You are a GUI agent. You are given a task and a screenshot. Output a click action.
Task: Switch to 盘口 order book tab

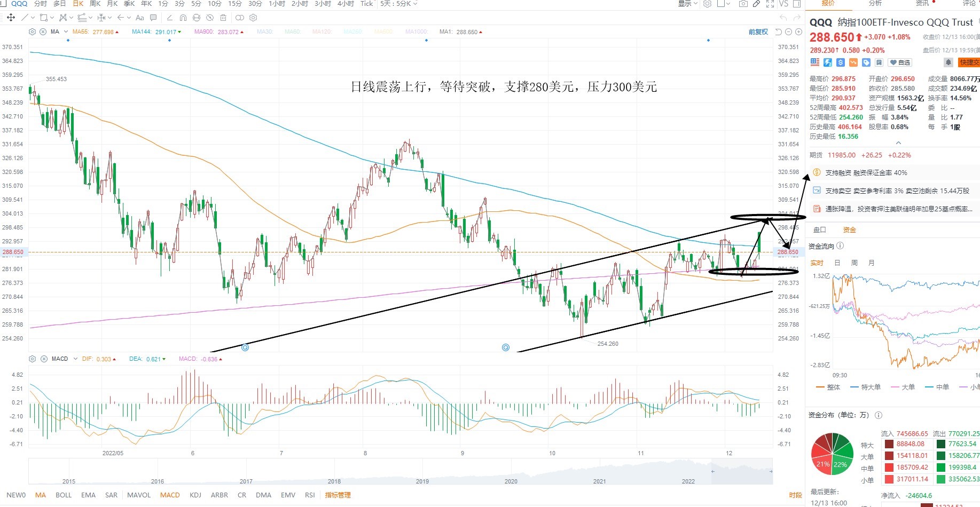[820, 229]
